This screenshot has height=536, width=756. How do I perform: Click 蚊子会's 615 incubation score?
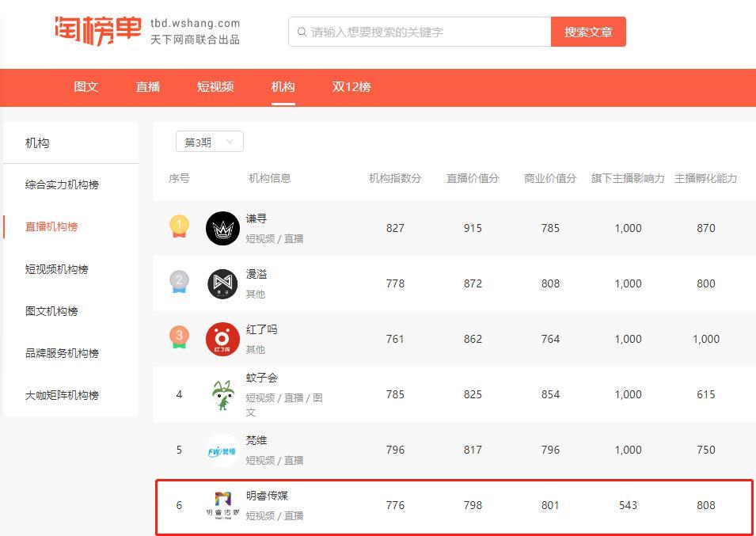tap(706, 395)
